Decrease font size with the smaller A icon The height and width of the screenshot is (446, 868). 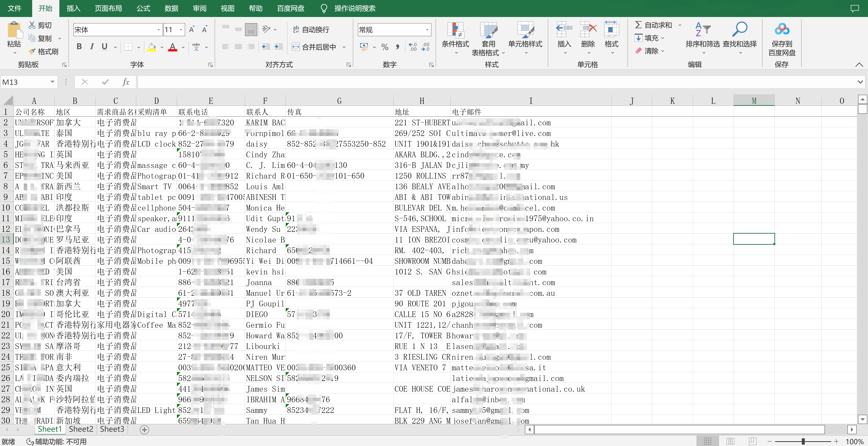pos(204,30)
